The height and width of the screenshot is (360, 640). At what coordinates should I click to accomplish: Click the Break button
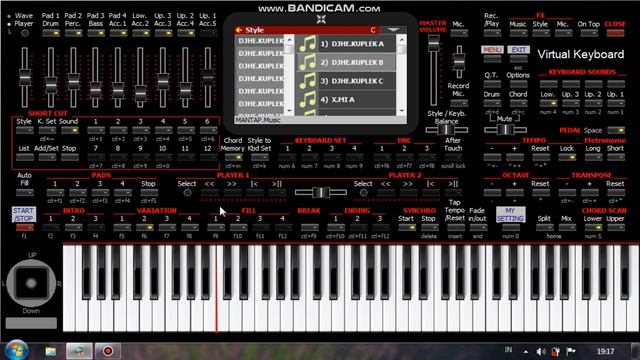coord(309,227)
